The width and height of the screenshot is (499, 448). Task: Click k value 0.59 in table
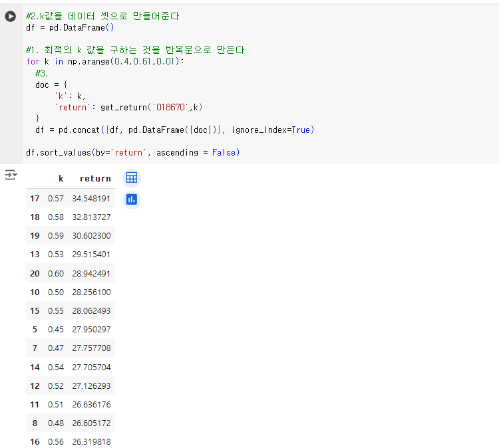point(56,235)
